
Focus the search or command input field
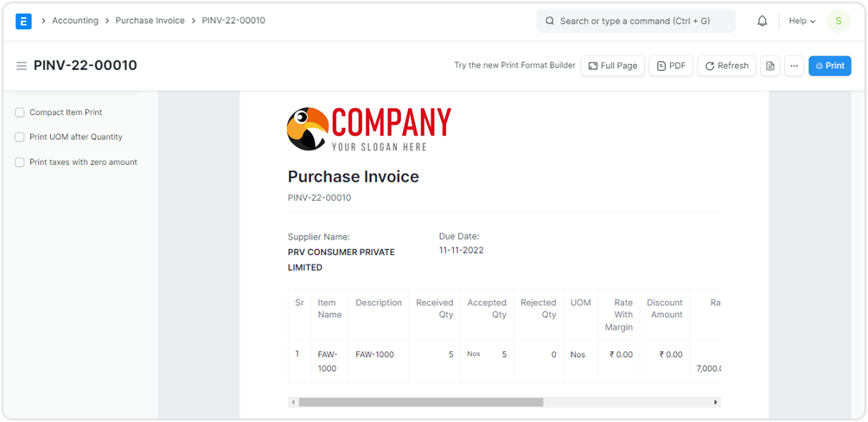tap(636, 21)
